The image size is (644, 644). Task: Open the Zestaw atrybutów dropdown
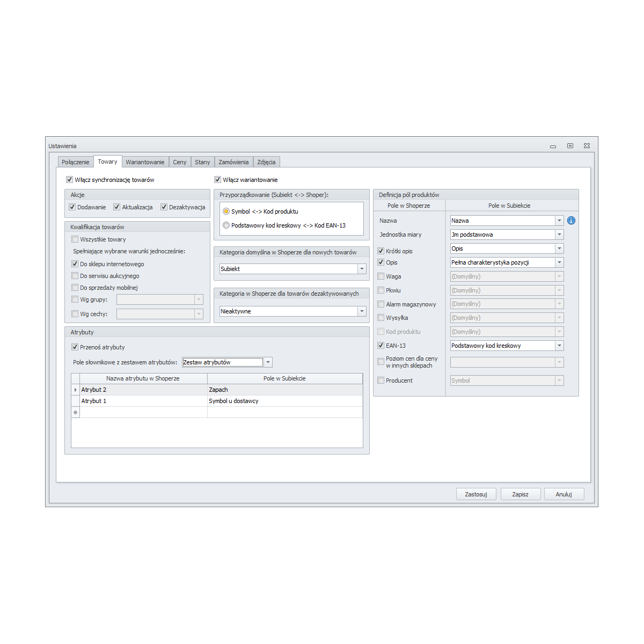click(268, 362)
